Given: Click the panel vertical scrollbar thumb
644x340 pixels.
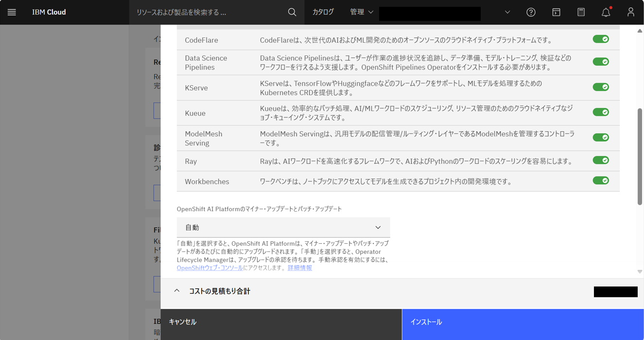Looking at the screenshot, I should 640,157.
